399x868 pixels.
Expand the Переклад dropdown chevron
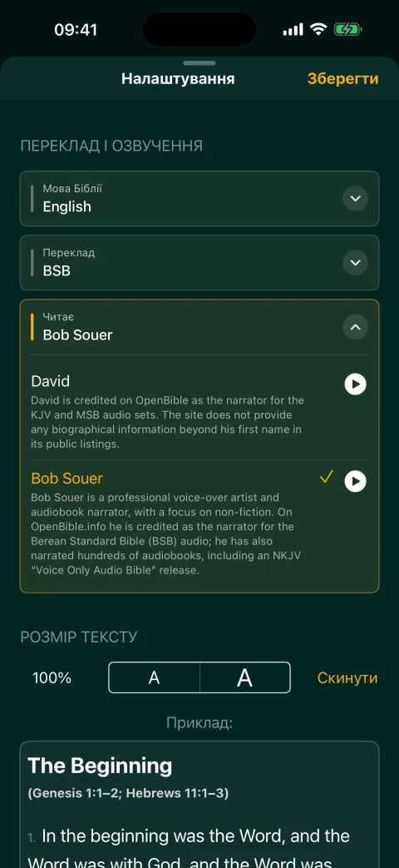click(355, 262)
